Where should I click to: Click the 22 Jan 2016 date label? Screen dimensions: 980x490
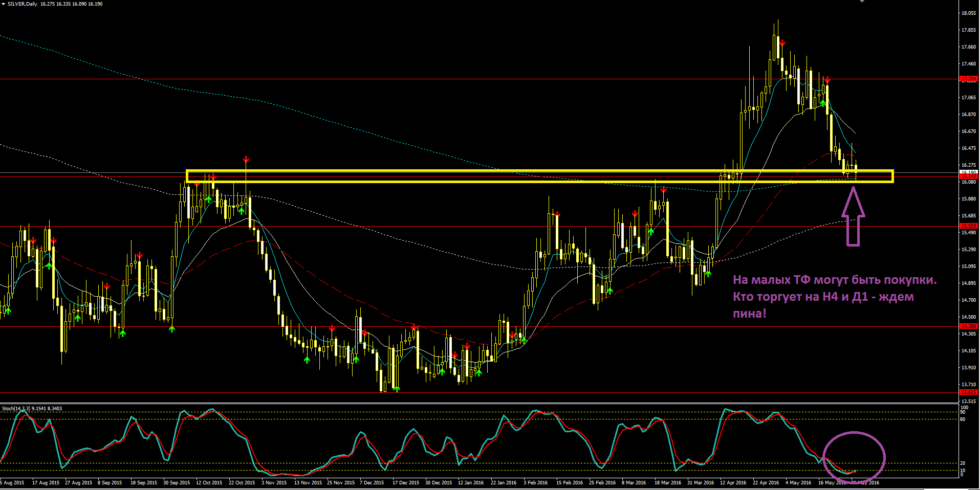click(504, 483)
